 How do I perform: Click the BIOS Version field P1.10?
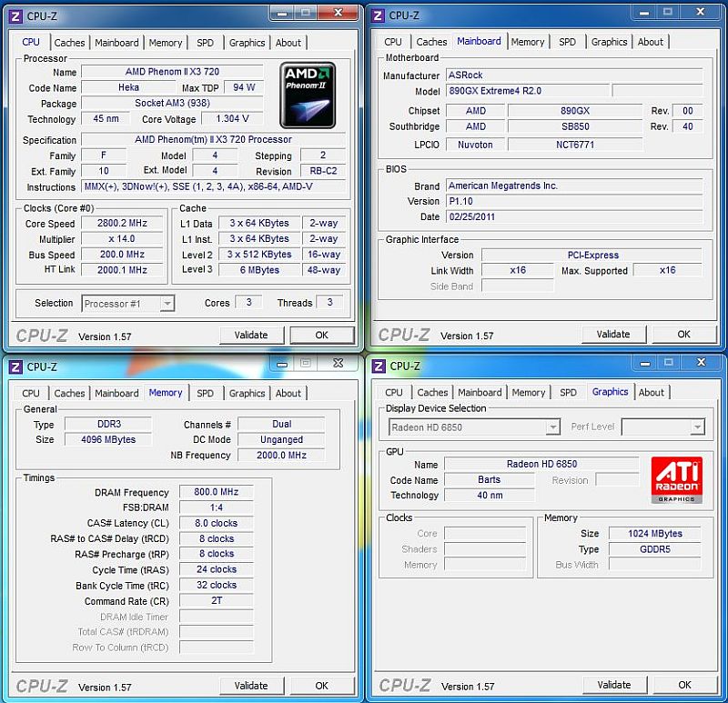(574, 201)
